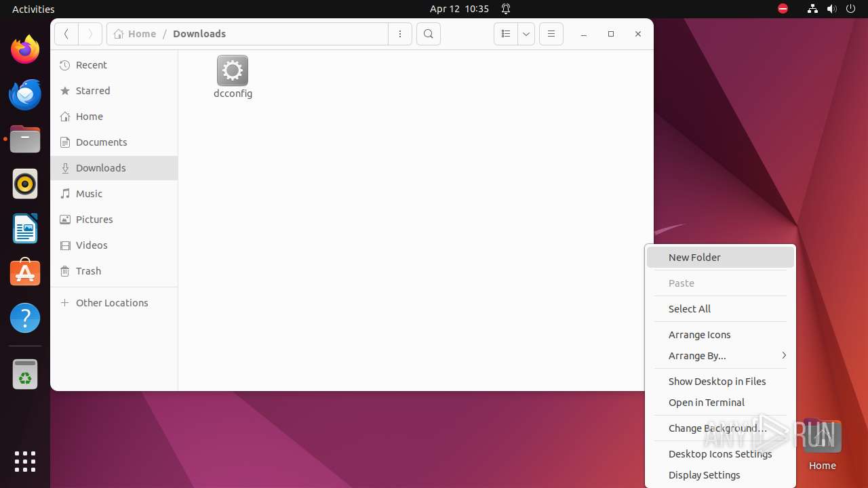Choose Select All from context menu
868x488 pixels.
pyautogui.click(x=720, y=309)
